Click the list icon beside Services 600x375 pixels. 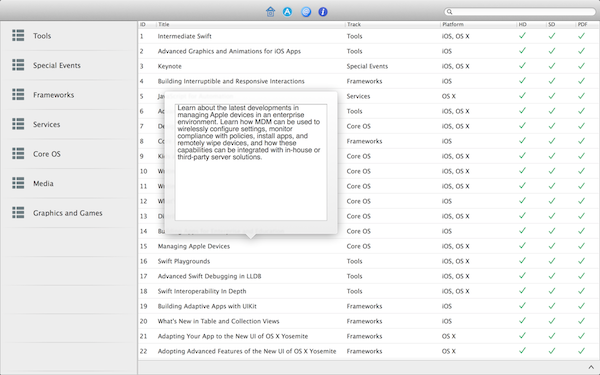[18, 124]
